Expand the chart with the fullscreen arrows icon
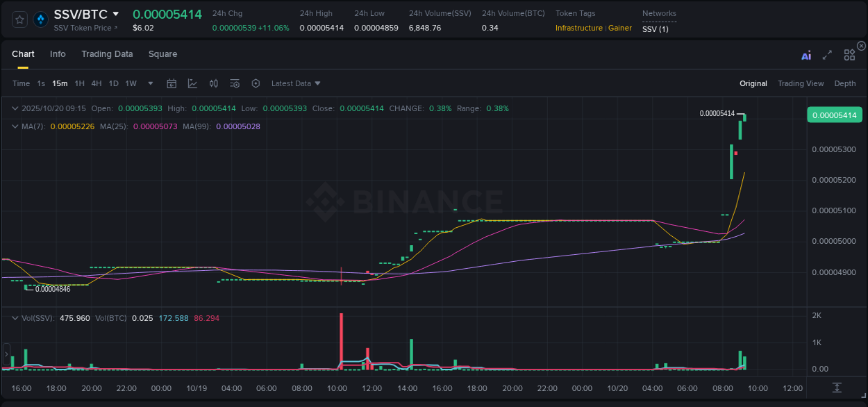Viewport: 868px width, 407px height. pos(826,55)
